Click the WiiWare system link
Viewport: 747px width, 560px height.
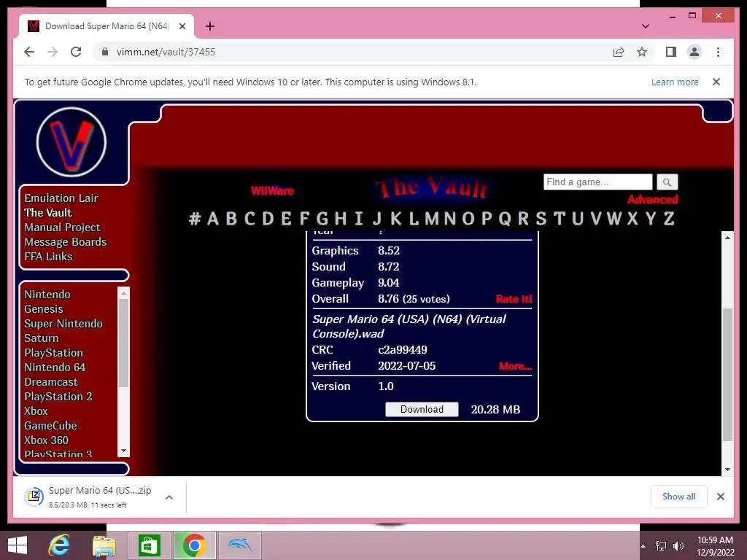tap(272, 191)
